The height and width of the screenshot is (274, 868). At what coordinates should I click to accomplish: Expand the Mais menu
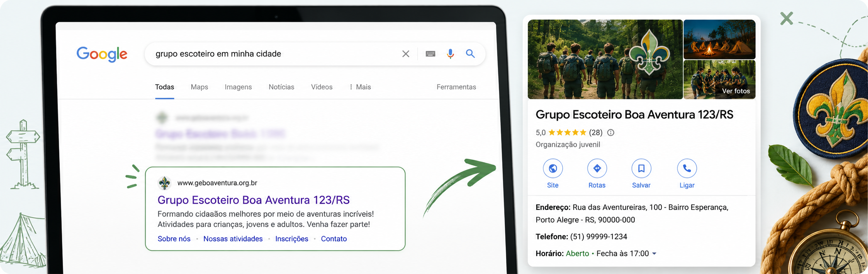[360, 87]
